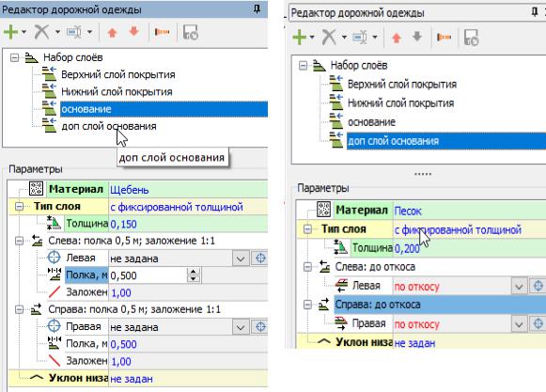Collapse Набор слоёв node in left tree
Image resolution: width=546 pixels, height=392 pixels.
14,57
